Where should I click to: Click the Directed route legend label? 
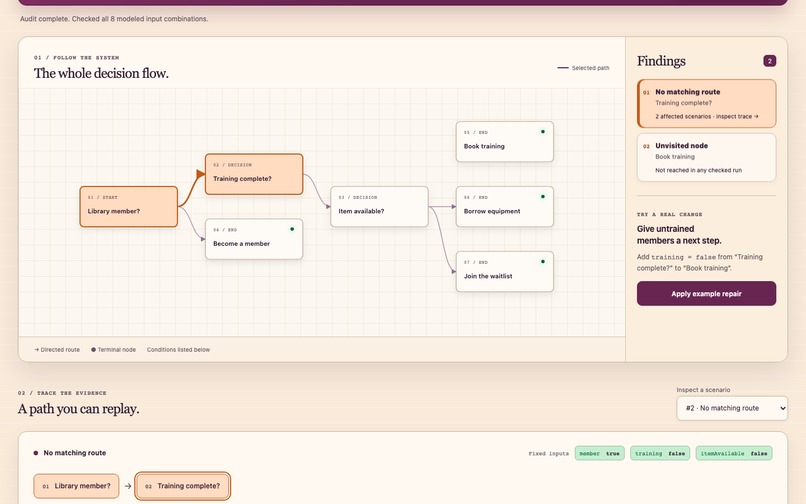point(57,350)
